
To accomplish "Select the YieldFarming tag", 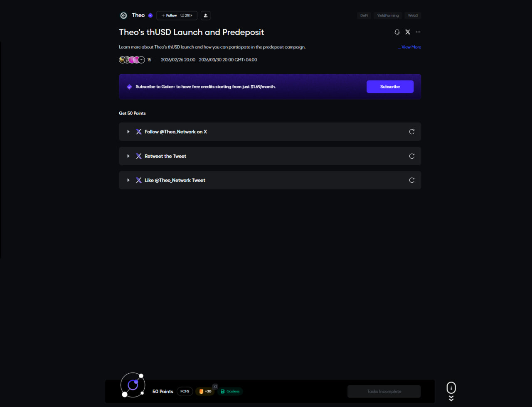I will pos(388,15).
